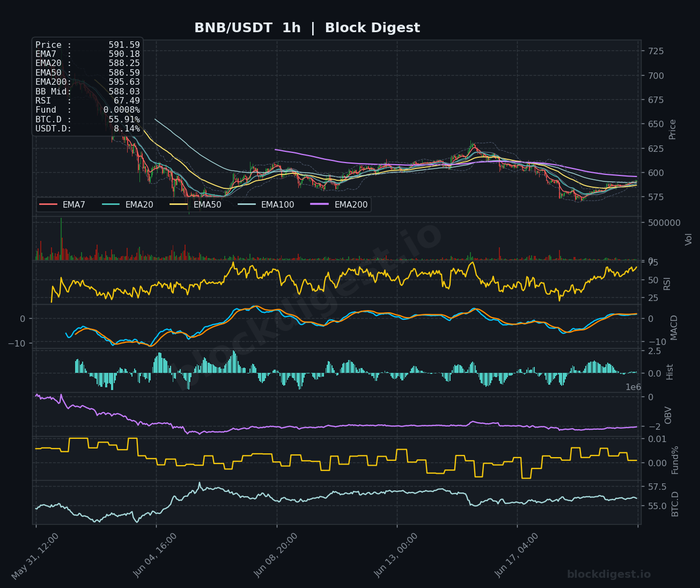Click the RSI value 67.49
The image size is (700, 588).
pyautogui.click(x=127, y=100)
